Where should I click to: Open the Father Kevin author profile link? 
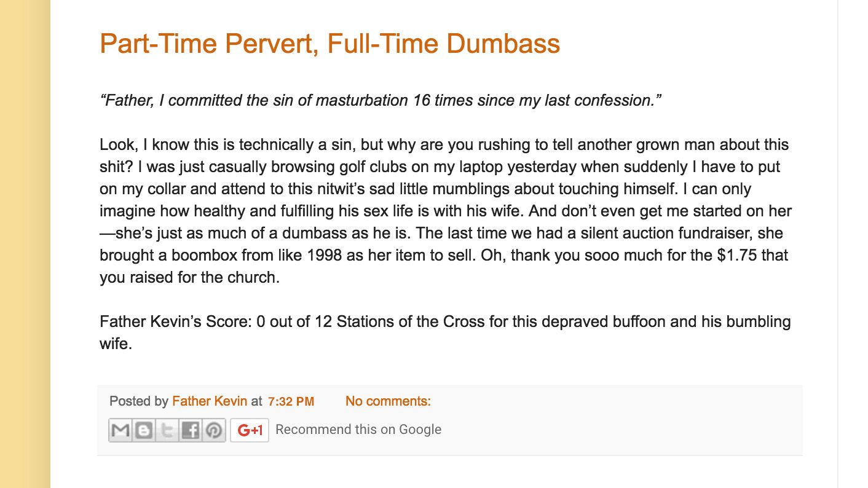(x=210, y=401)
